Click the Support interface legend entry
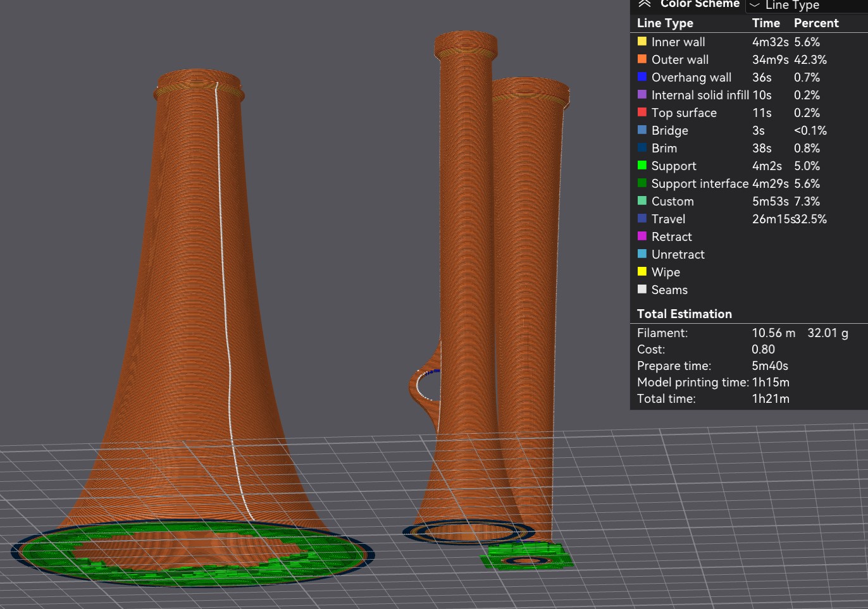 (x=700, y=183)
